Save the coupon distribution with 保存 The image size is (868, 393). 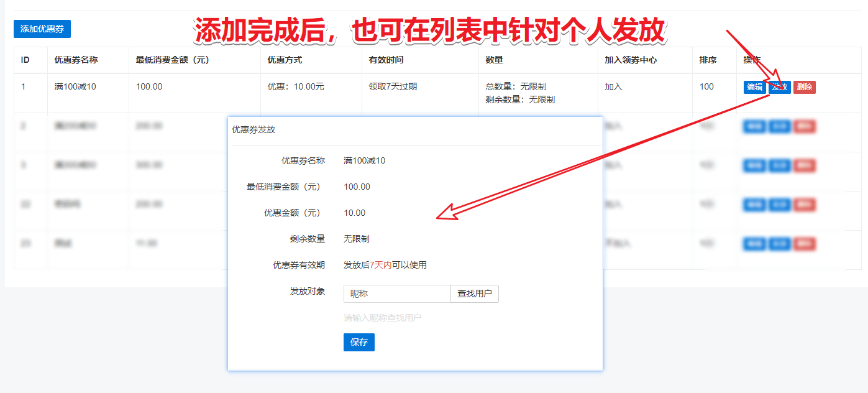(x=359, y=342)
